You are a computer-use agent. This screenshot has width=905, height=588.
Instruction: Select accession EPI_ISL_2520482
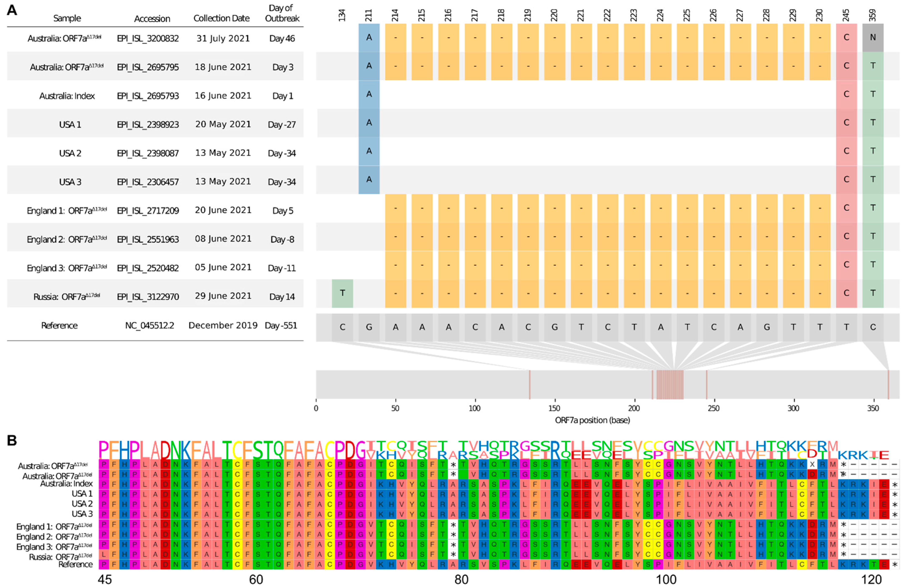coord(148,268)
